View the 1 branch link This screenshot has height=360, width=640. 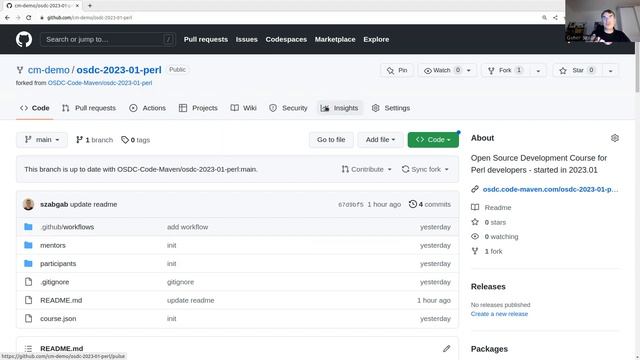[x=95, y=140]
